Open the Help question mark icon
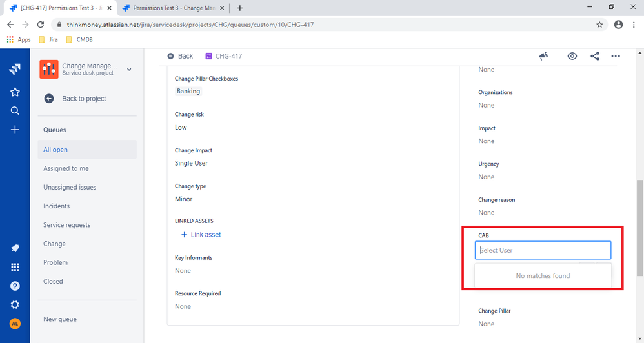Image resolution: width=644 pixels, height=343 pixels. tap(15, 286)
